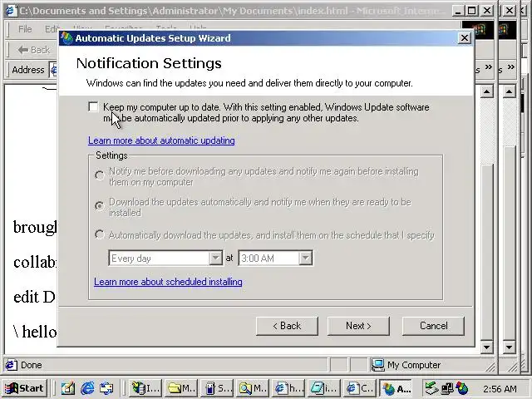Screen dimensions: 532x399
Task: Maximize the Internet Explorer window
Action: (472, 11)
